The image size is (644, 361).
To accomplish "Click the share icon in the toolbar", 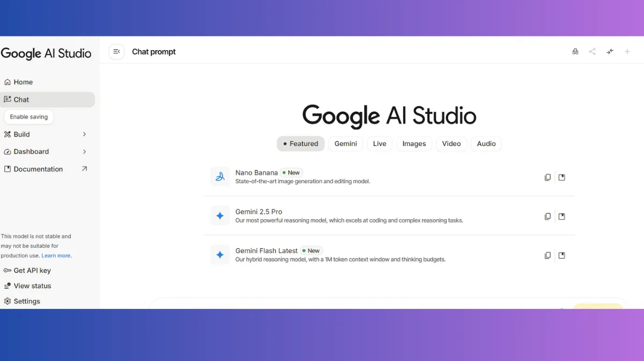I will point(592,51).
